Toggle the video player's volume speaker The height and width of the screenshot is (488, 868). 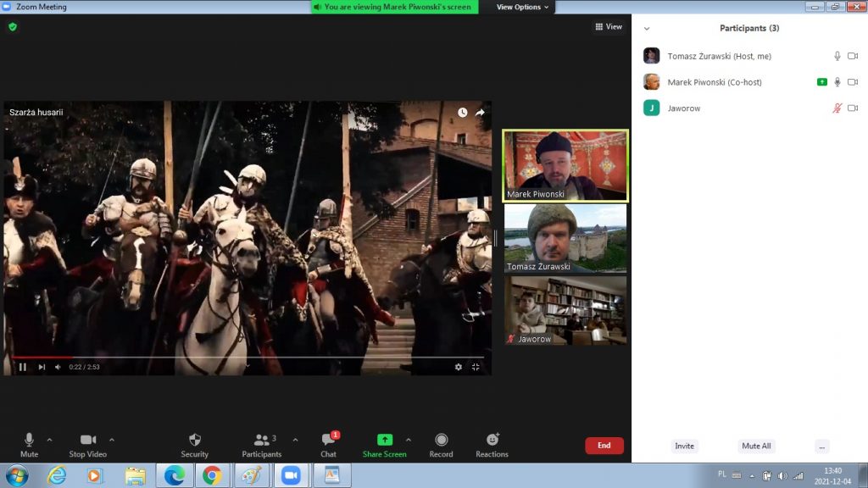pyautogui.click(x=58, y=367)
